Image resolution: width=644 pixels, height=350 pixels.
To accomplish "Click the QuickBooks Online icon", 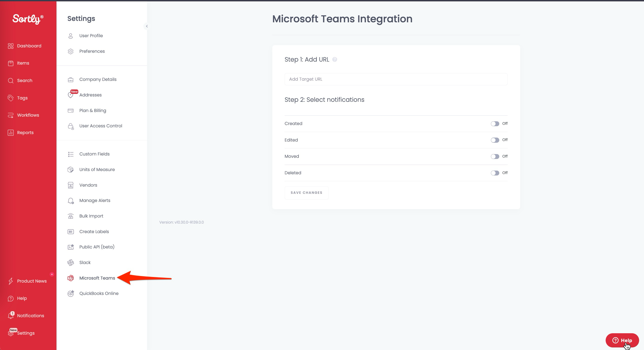I will tap(71, 293).
